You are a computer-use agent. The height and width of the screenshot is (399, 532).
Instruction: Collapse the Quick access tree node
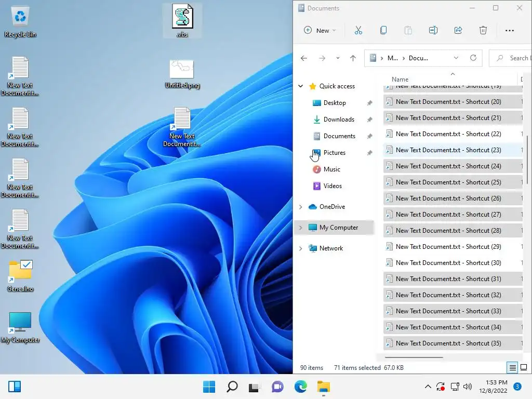301,86
